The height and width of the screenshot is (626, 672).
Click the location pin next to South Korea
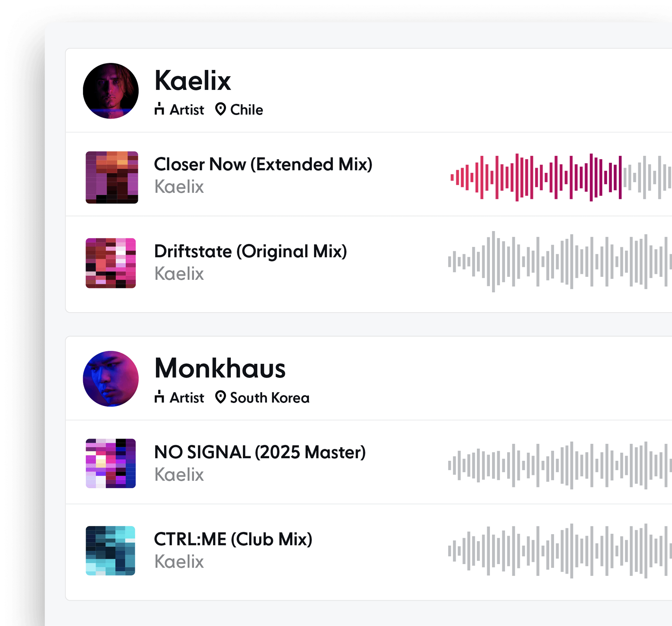pyautogui.click(x=220, y=397)
